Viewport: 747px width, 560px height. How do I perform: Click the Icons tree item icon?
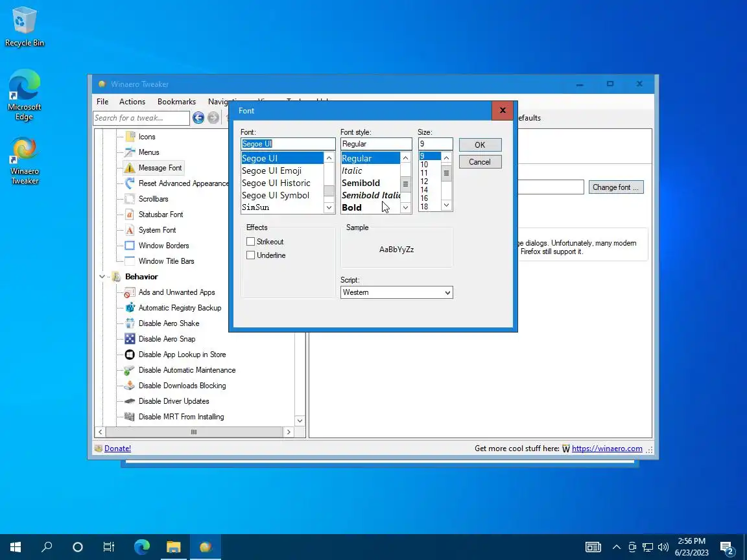coord(130,137)
